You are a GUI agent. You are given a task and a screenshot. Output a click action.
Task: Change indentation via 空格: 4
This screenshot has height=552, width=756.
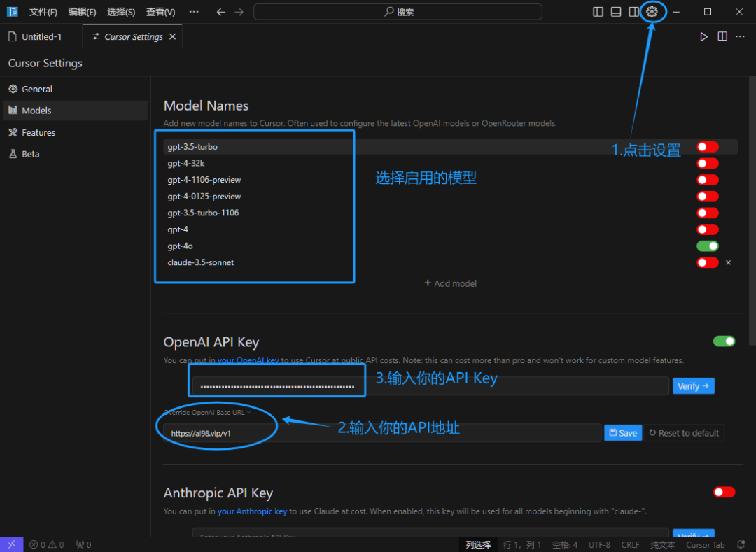565,545
